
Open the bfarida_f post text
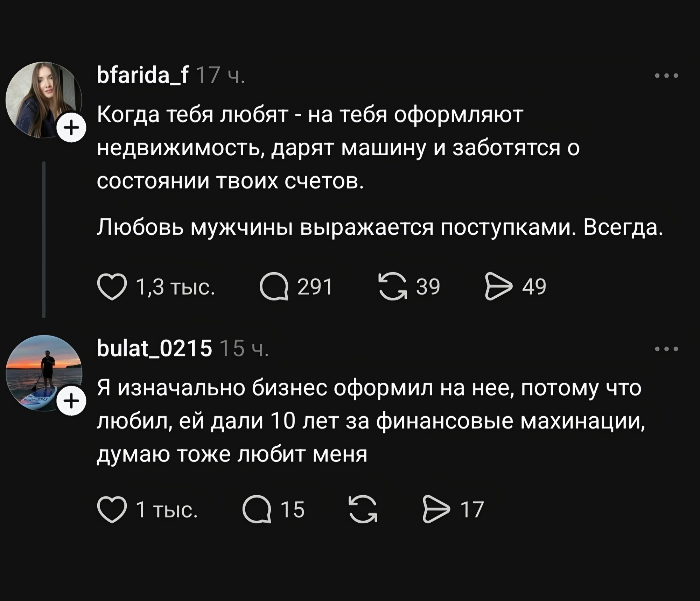pos(380,170)
